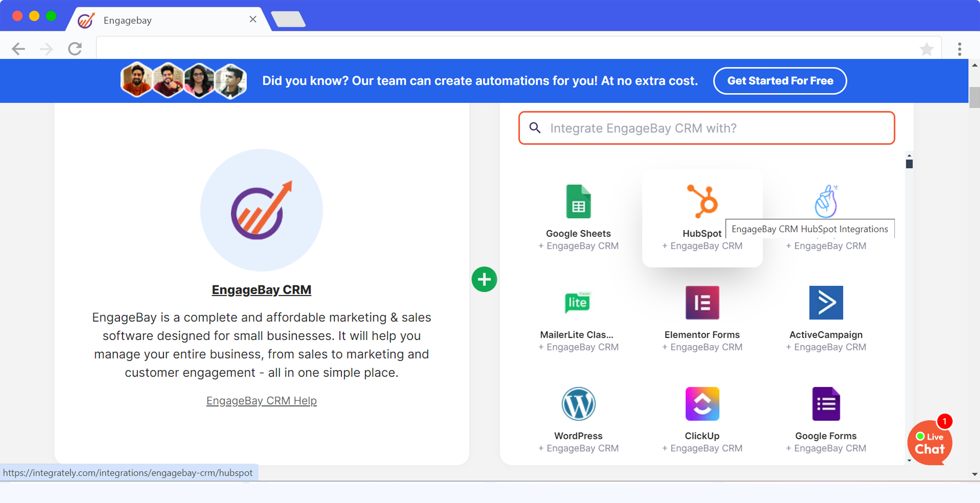Click the green plus circle icon

(484, 279)
